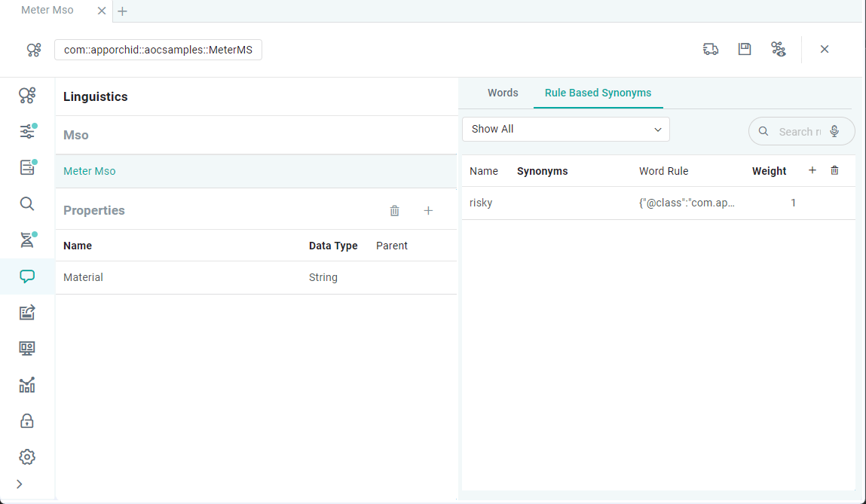866x504 pixels.
Task: Open the Show All dropdown
Action: (x=565, y=130)
